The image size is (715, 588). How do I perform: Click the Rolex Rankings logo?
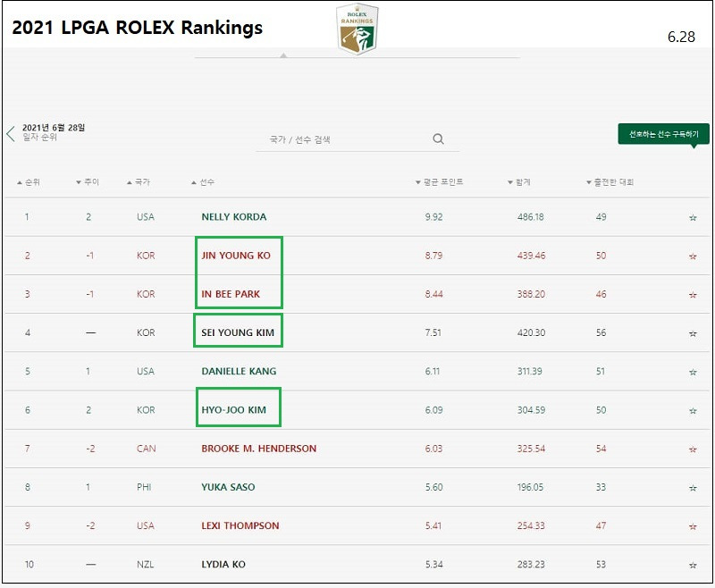click(x=357, y=29)
